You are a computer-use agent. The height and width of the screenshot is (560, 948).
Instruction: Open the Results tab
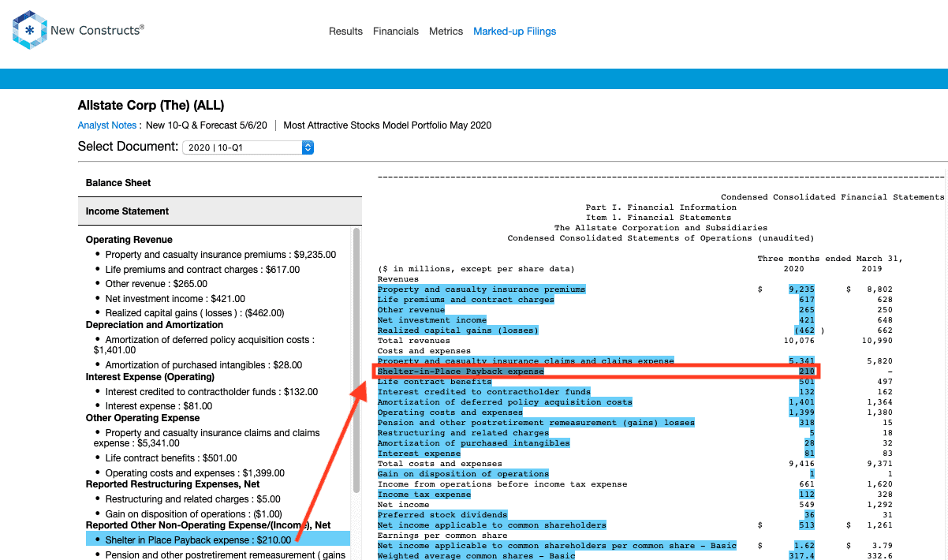345,32
